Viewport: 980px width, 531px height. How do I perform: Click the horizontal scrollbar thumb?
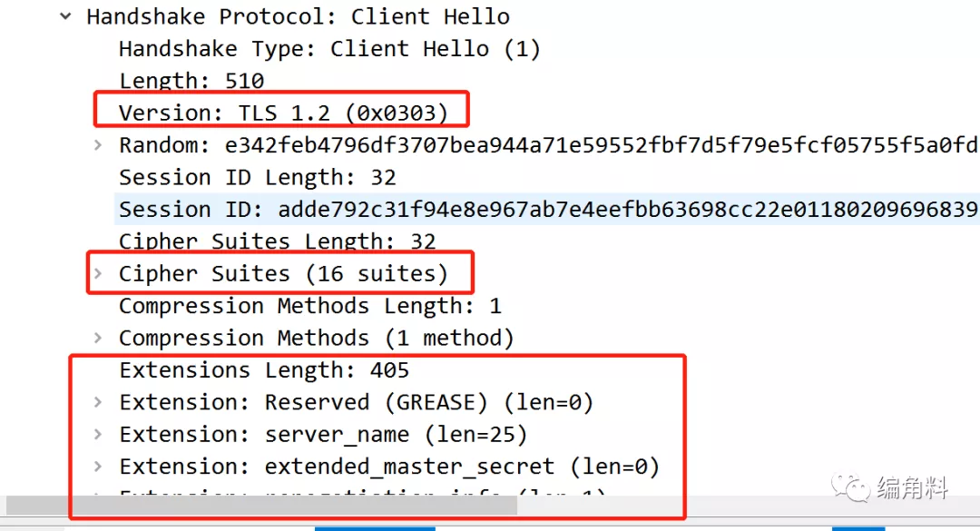(261, 505)
